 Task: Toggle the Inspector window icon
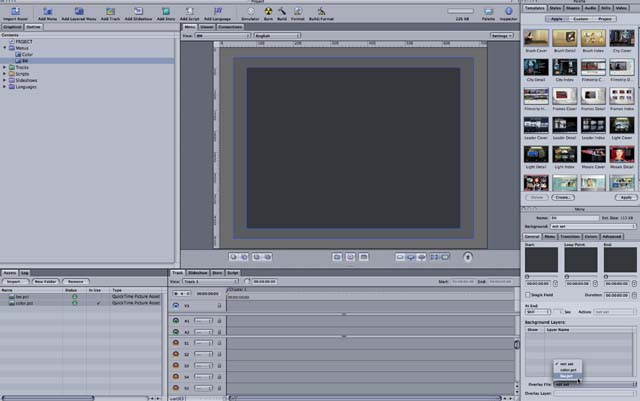click(509, 11)
